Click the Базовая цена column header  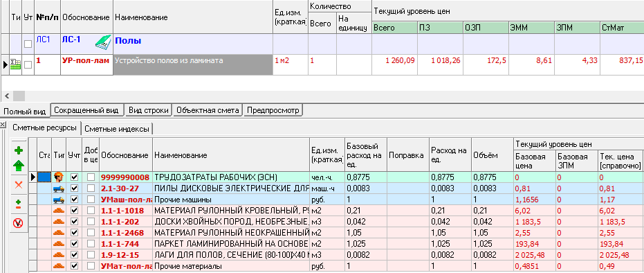(534, 161)
